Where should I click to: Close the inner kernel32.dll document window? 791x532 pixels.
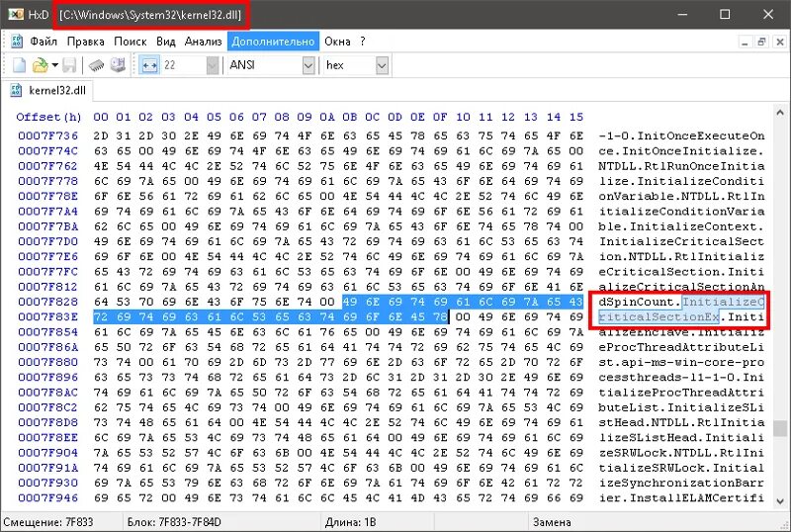pos(780,42)
